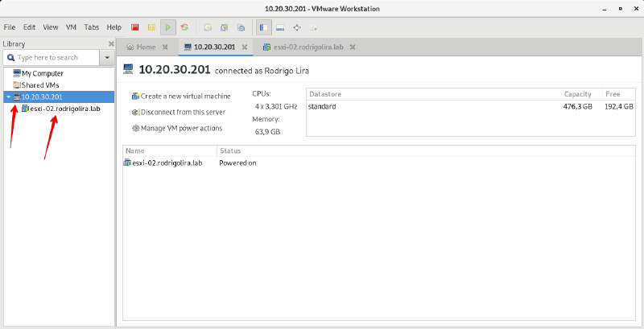Click Disconnect from this server
This screenshot has height=329, width=644.
(183, 112)
